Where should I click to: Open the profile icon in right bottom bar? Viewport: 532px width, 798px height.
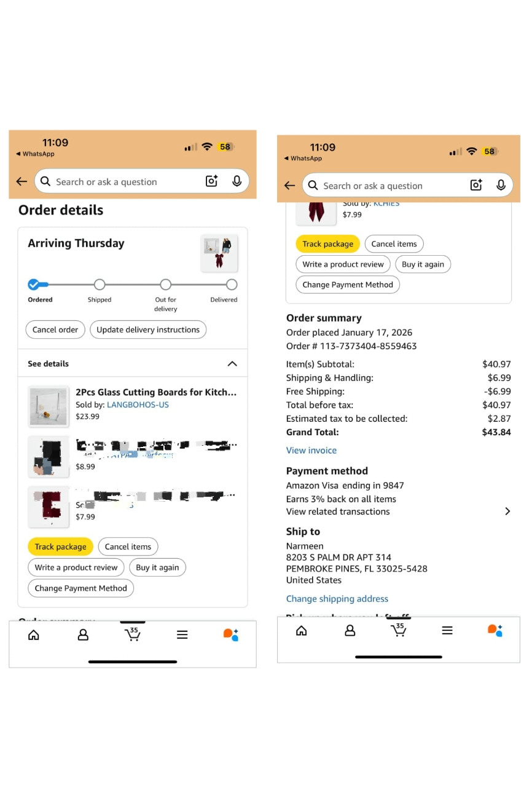coord(350,630)
